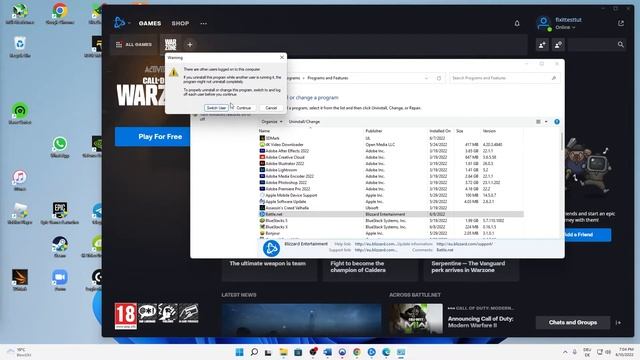
Task: Open Chats and Groups in Battle.net
Action: [x=573, y=322]
